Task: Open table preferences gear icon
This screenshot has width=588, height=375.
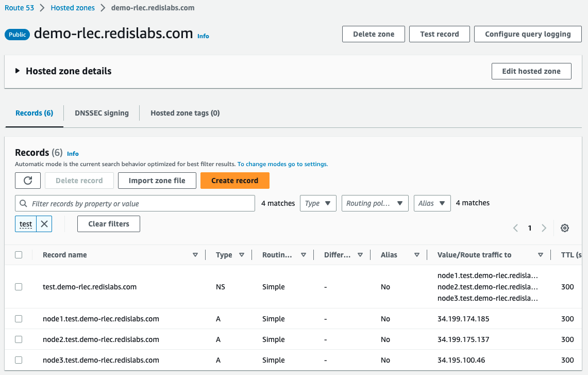Action: pyautogui.click(x=565, y=228)
